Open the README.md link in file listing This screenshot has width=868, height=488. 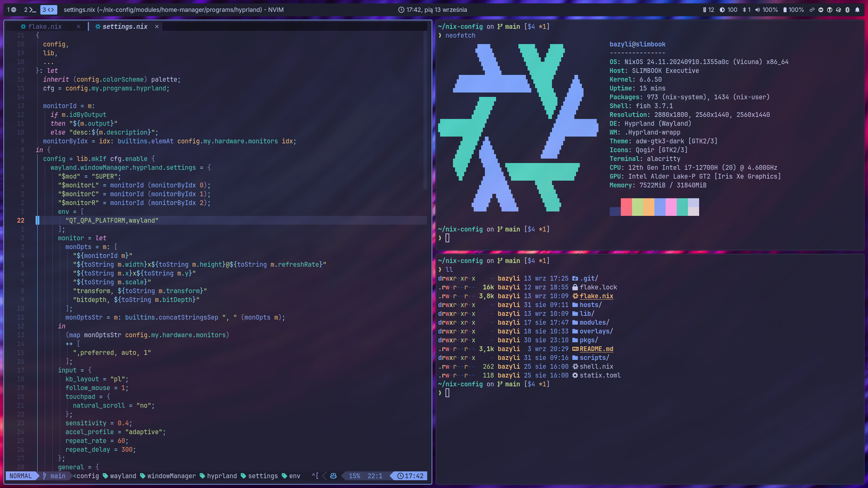(x=596, y=349)
